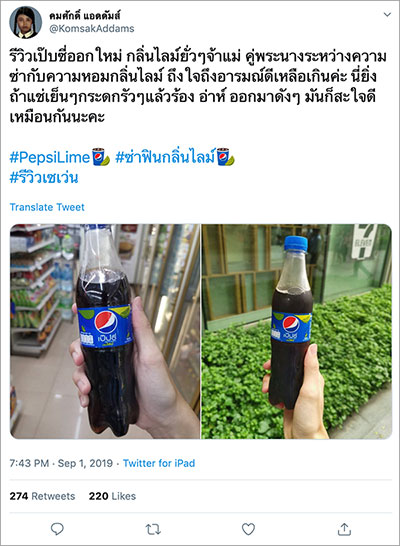This screenshot has height=546, width=400.
Task: Click the retweet arrows icon
Action: coord(153,529)
